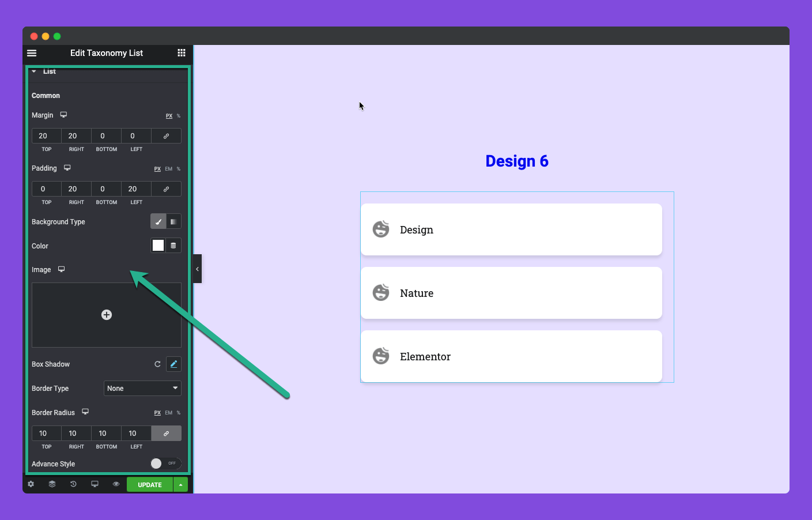Image resolution: width=812 pixels, height=520 pixels.
Task: Click the face icon beside Nature
Action: 381,292
